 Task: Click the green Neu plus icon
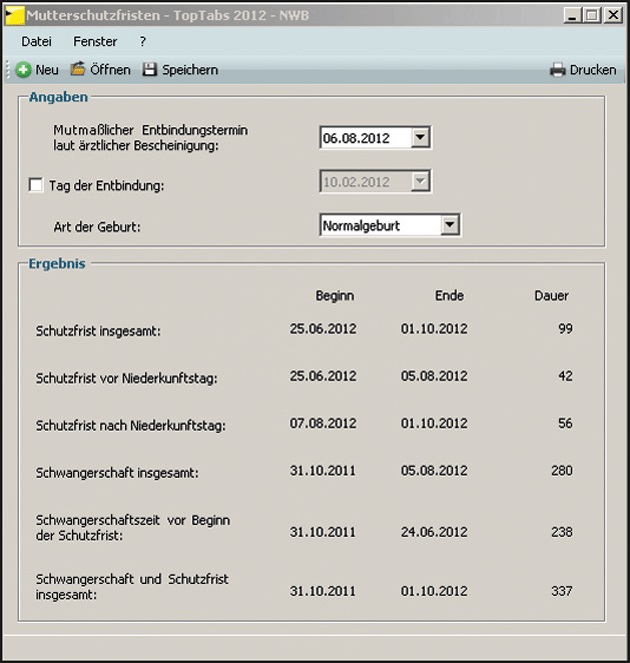(24, 70)
